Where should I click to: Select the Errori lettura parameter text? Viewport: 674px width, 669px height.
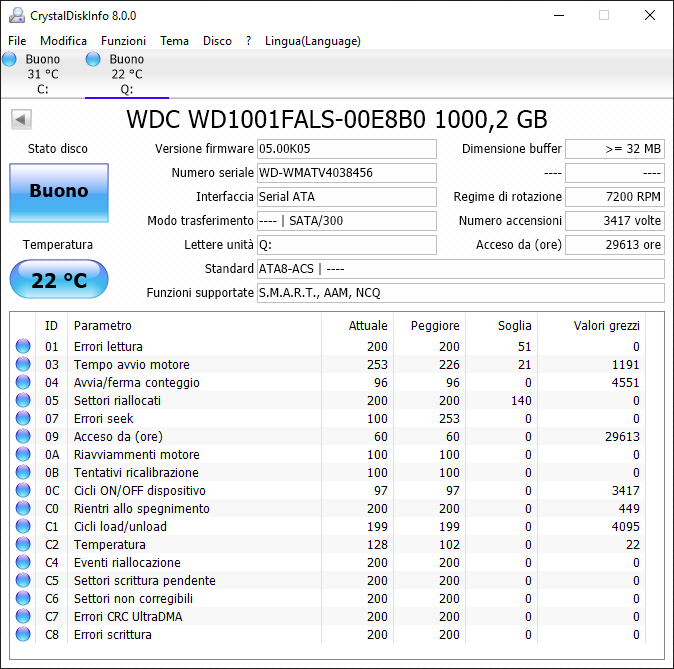[x=108, y=347]
